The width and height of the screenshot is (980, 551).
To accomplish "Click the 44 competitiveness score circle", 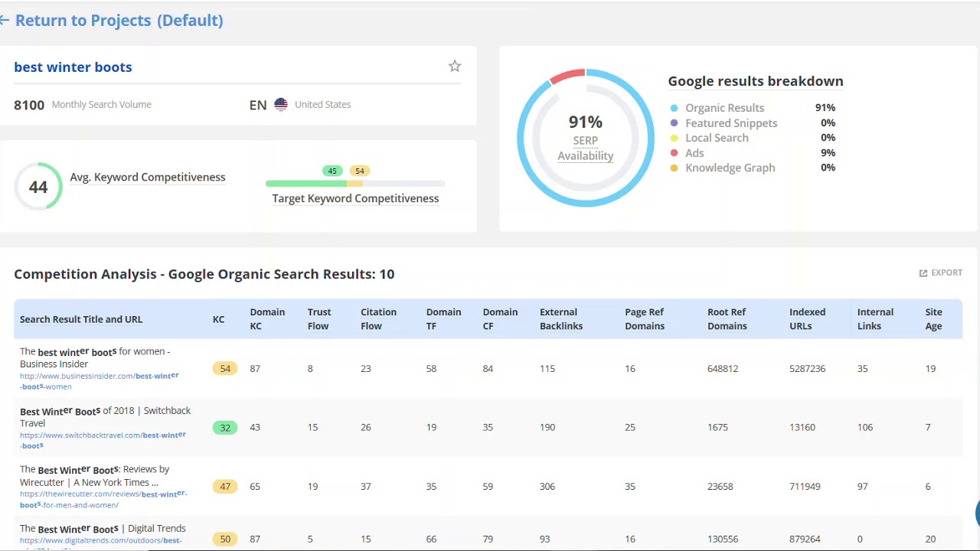I will pos(38,187).
